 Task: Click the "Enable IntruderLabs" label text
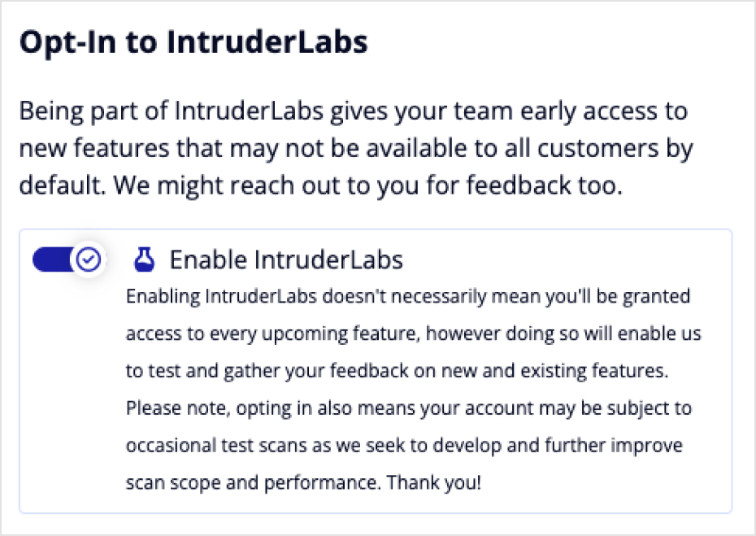click(286, 259)
